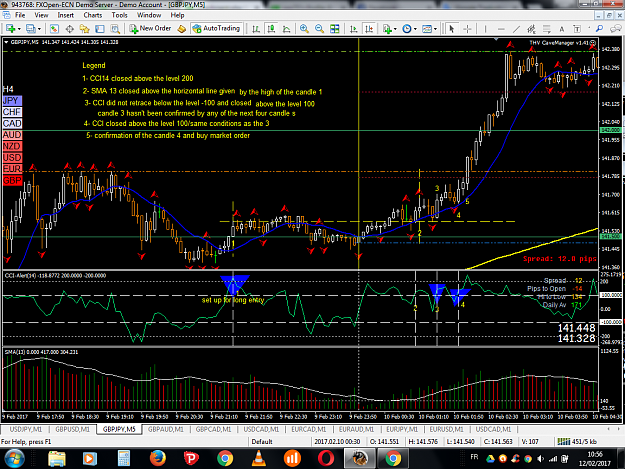The width and height of the screenshot is (625, 469).
Task: Switch chart to line chart mode
Action: click(286, 29)
